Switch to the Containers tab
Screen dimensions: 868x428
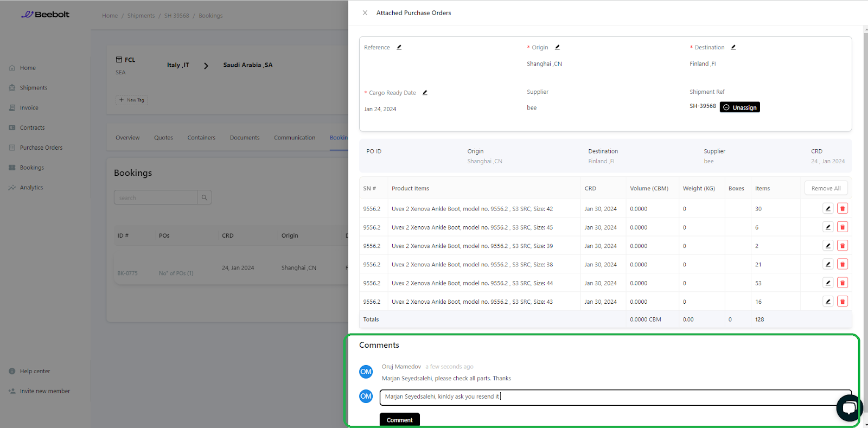(x=201, y=138)
